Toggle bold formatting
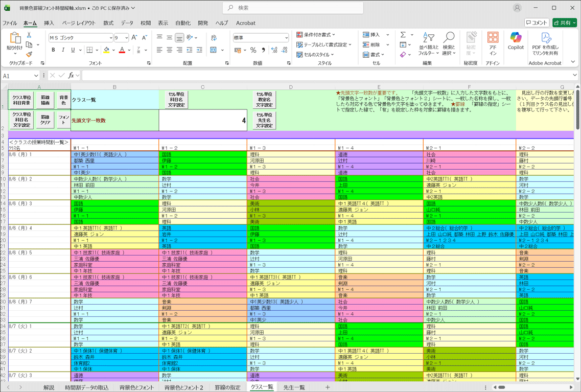 (53, 50)
